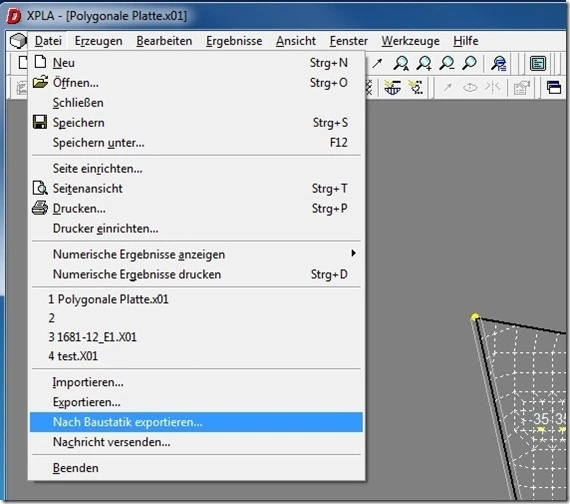Open Seite einrichten... dialog entry
This screenshot has width=570, height=504.
pos(196,168)
